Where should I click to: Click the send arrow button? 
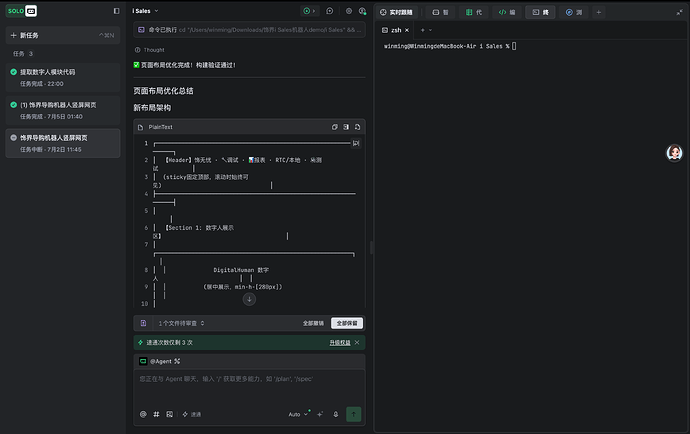tap(353, 414)
